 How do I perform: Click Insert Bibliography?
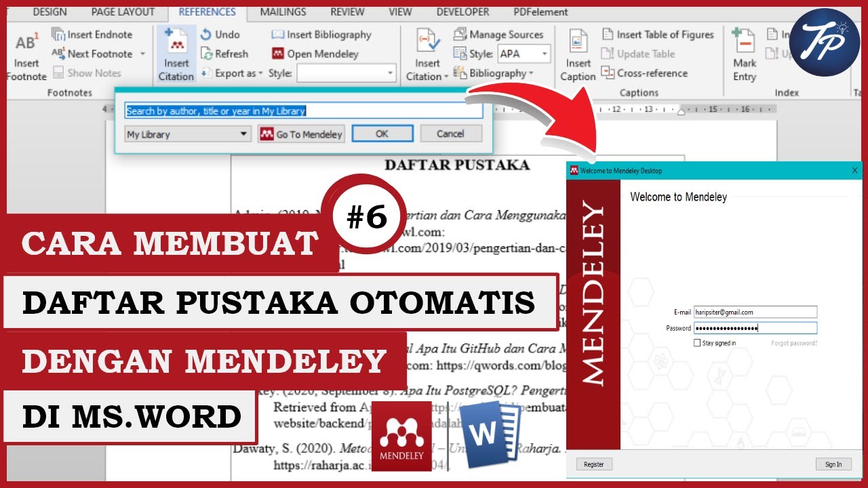point(321,35)
